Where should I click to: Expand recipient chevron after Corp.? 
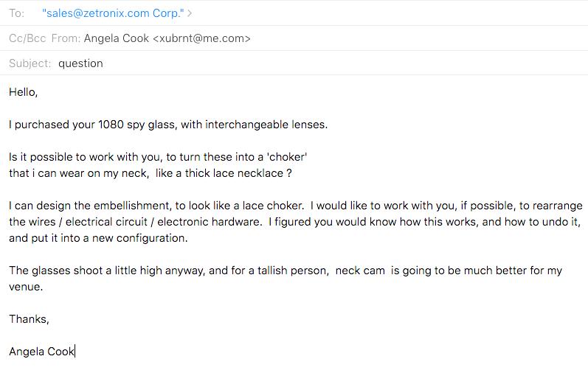coord(190,13)
